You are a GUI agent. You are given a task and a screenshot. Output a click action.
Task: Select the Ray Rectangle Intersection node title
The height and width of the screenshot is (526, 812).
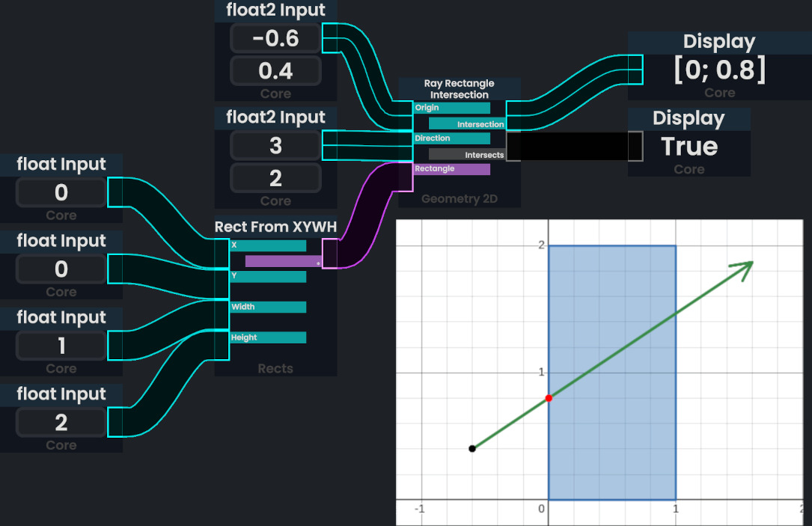459,89
